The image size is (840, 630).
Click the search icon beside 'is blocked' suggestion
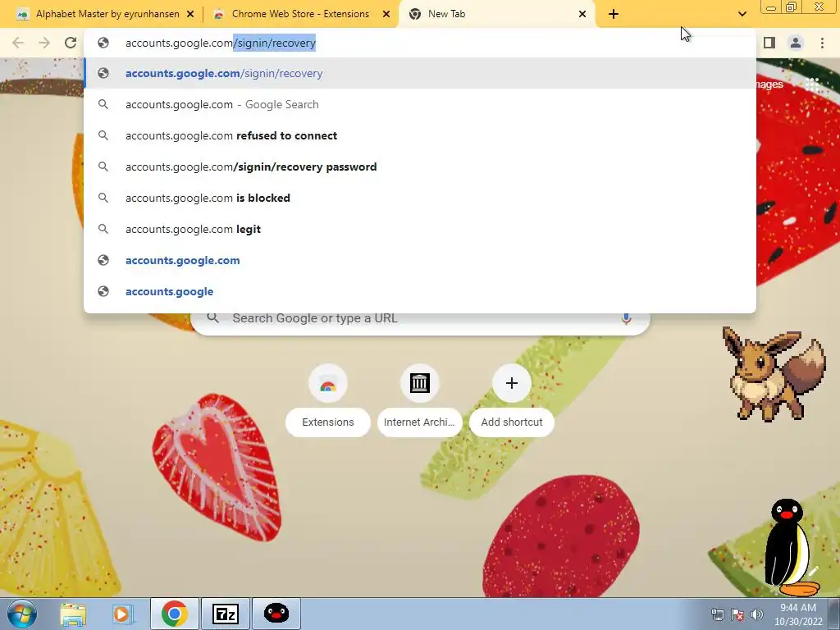(103, 198)
